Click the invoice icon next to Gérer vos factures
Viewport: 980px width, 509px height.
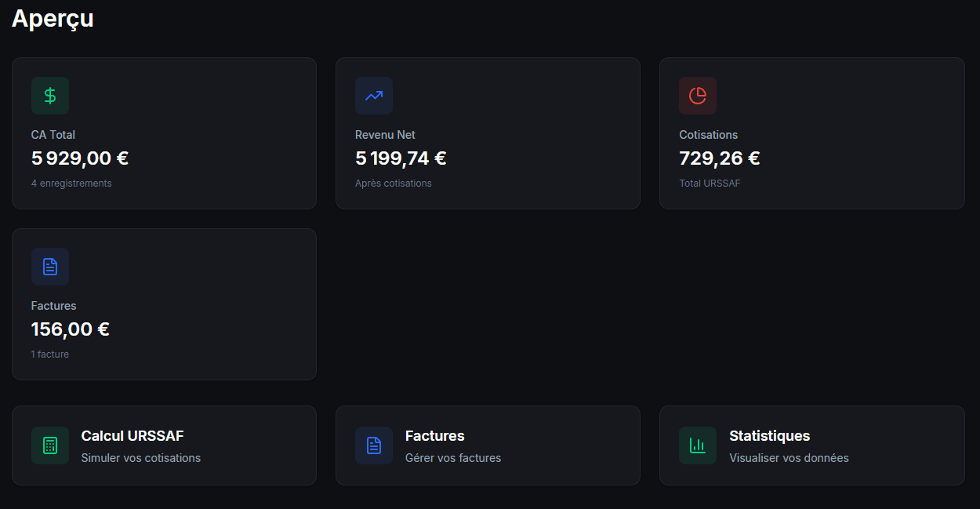(374, 445)
